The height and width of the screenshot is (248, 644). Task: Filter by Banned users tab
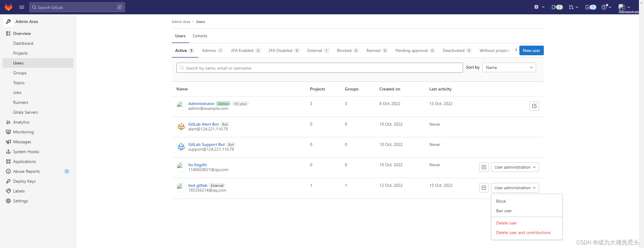(x=377, y=50)
